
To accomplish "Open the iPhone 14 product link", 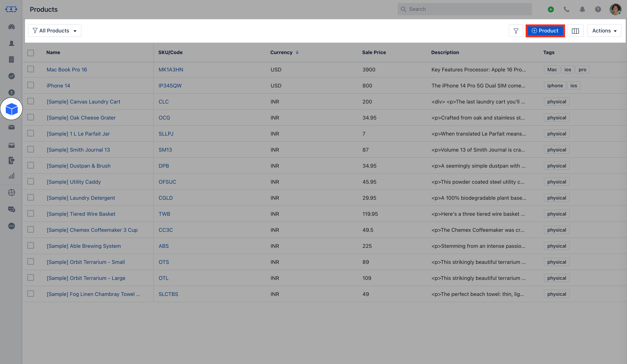I will (x=58, y=86).
